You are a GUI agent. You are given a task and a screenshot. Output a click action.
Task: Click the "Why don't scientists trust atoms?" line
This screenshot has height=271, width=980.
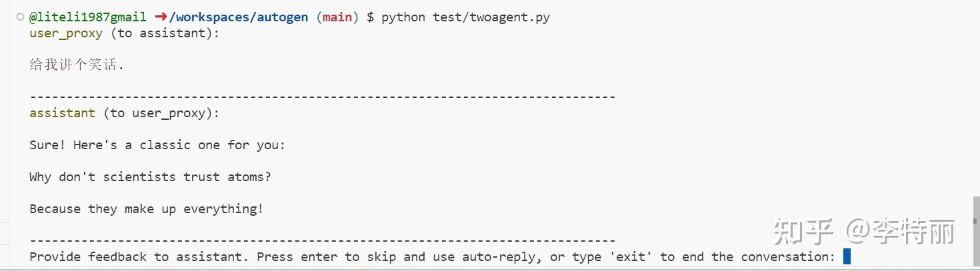pyautogui.click(x=150, y=177)
